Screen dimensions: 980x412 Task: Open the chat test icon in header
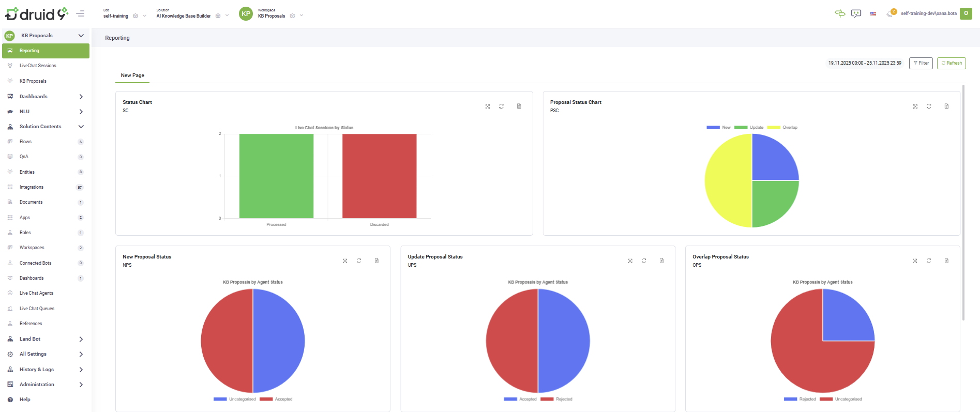tap(856, 13)
